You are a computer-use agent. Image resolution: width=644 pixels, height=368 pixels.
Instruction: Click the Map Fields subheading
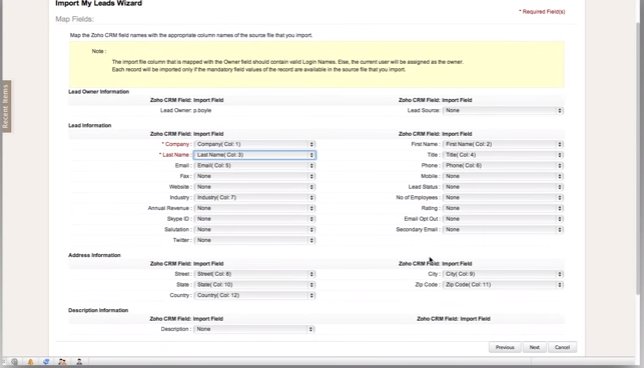(x=74, y=19)
